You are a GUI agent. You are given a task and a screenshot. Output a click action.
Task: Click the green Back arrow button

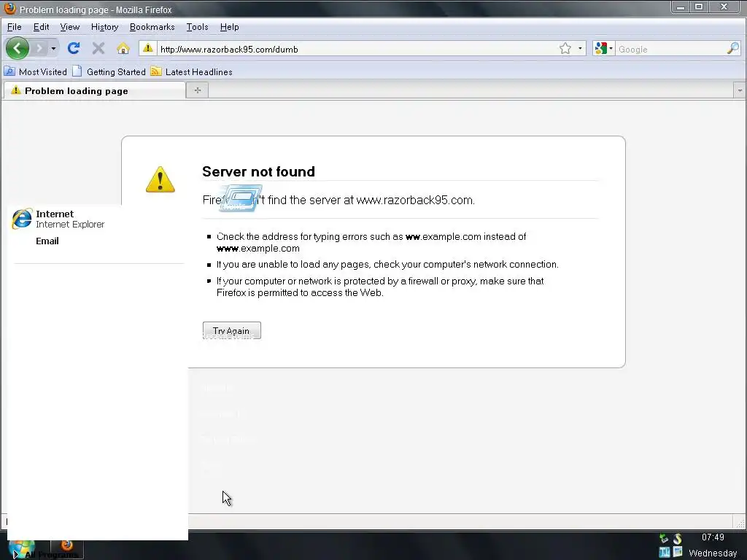coord(18,48)
